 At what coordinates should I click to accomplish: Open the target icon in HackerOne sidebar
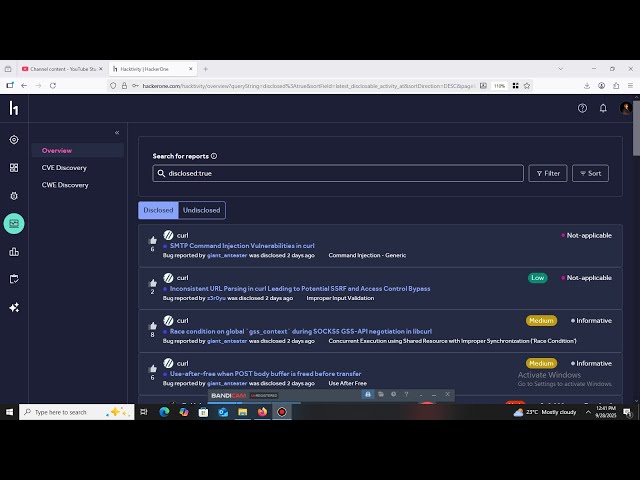pyautogui.click(x=14, y=140)
